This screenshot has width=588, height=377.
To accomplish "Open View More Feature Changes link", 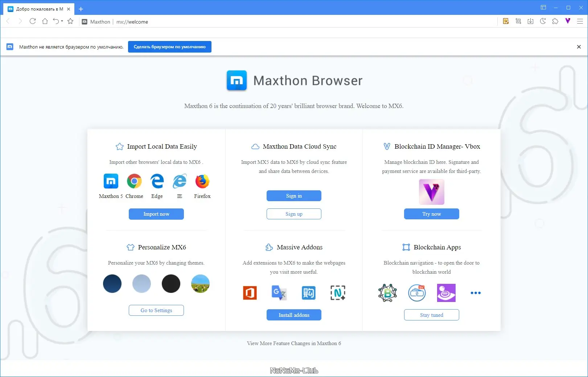I will [294, 343].
